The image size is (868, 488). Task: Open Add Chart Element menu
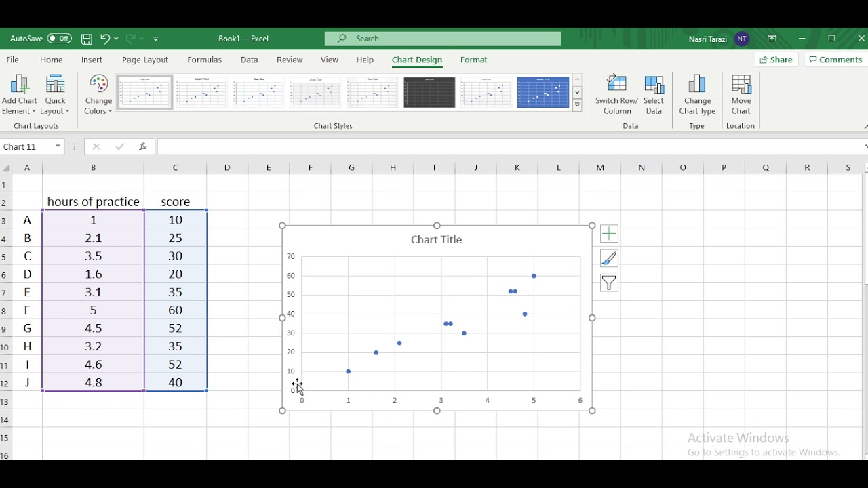[19, 95]
